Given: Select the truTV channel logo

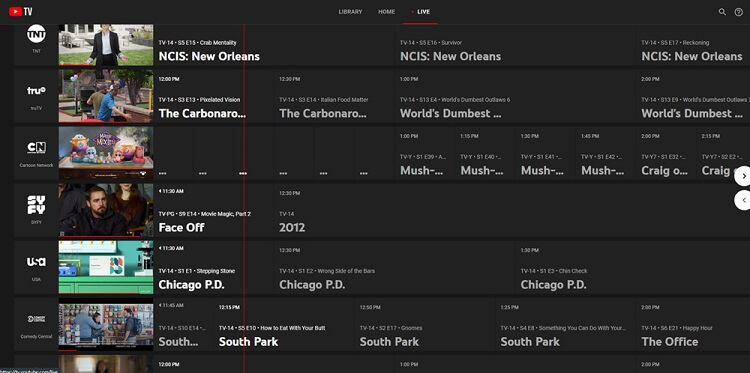Looking at the screenshot, I should tap(36, 90).
